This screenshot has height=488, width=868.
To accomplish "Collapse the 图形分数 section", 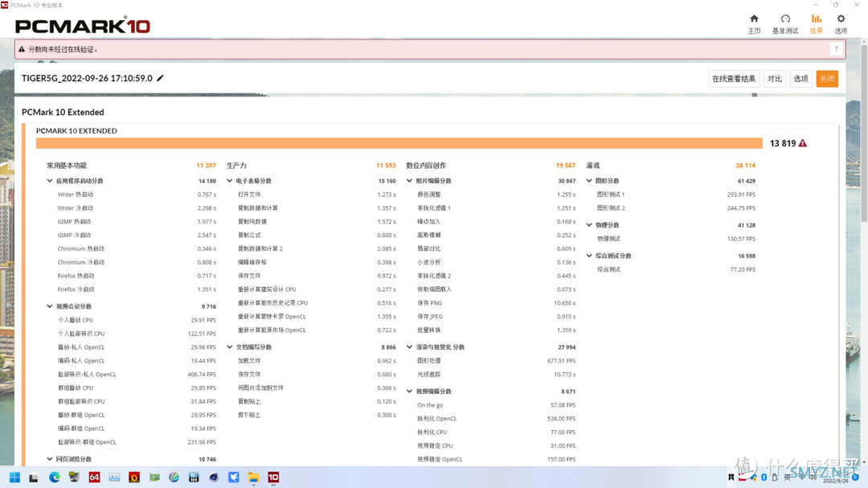I will pyautogui.click(x=590, y=181).
